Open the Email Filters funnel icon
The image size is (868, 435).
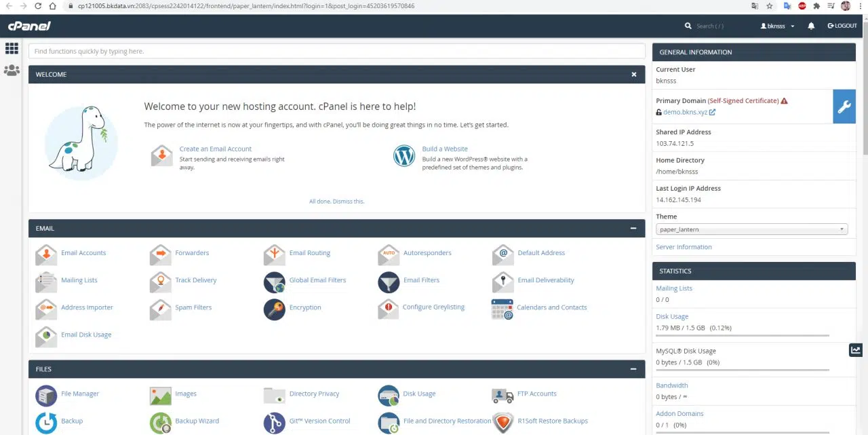tap(389, 282)
